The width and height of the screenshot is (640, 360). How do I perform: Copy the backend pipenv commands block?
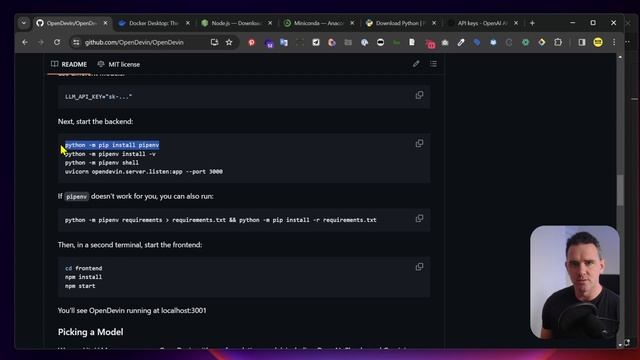coord(419,144)
